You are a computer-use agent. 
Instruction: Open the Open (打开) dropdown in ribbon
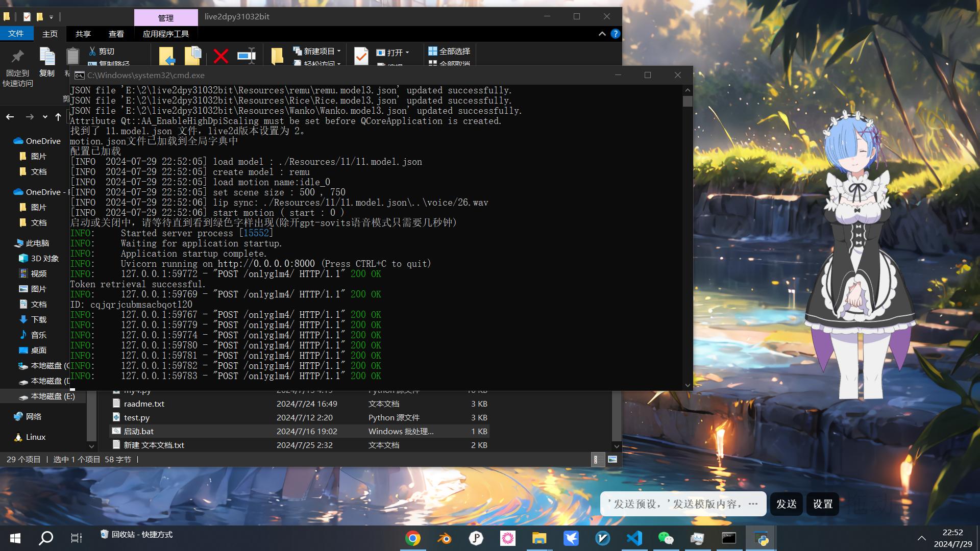point(393,52)
